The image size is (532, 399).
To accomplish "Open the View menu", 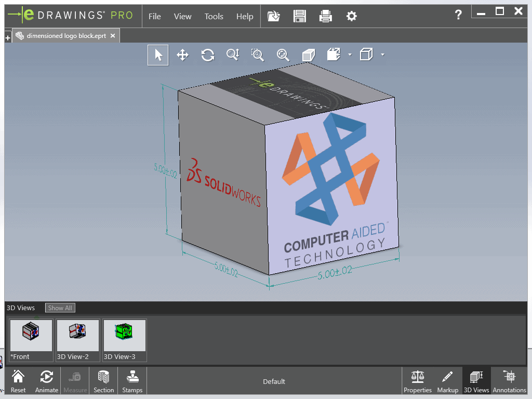I will click(182, 16).
